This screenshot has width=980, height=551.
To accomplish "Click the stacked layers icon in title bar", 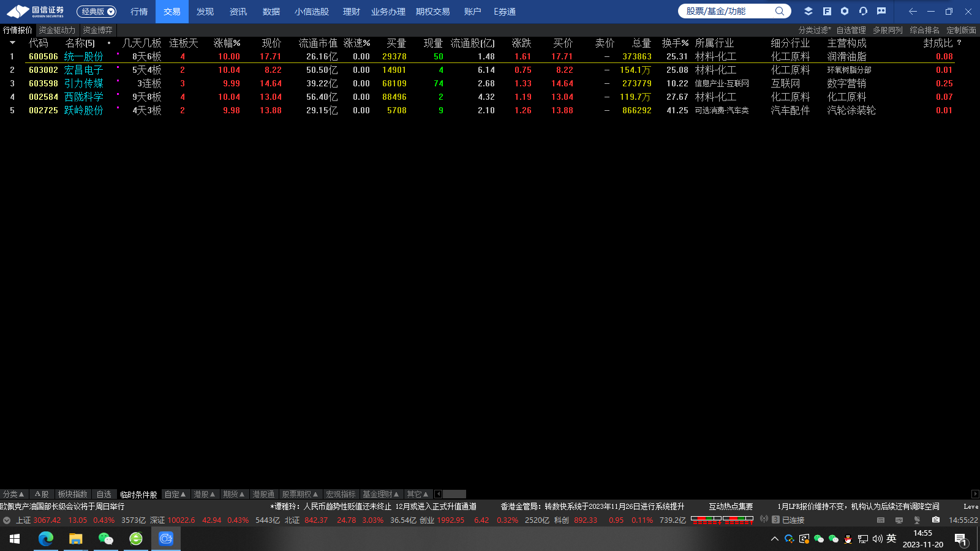I will [x=809, y=11].
